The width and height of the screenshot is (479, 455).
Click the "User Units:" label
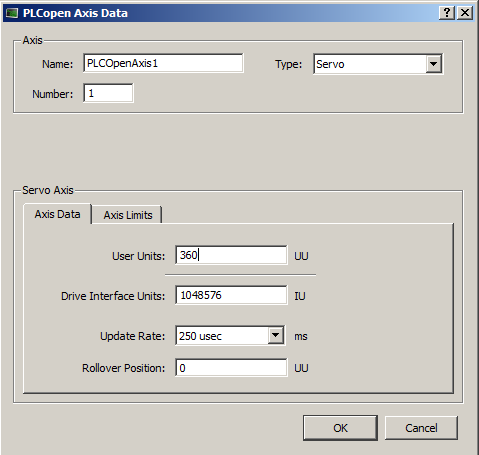(139, 256)
